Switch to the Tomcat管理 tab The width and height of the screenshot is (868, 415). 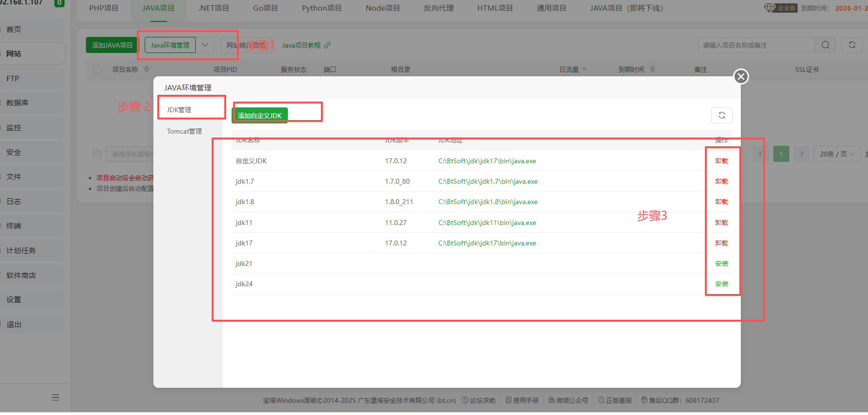click(184, 131)
